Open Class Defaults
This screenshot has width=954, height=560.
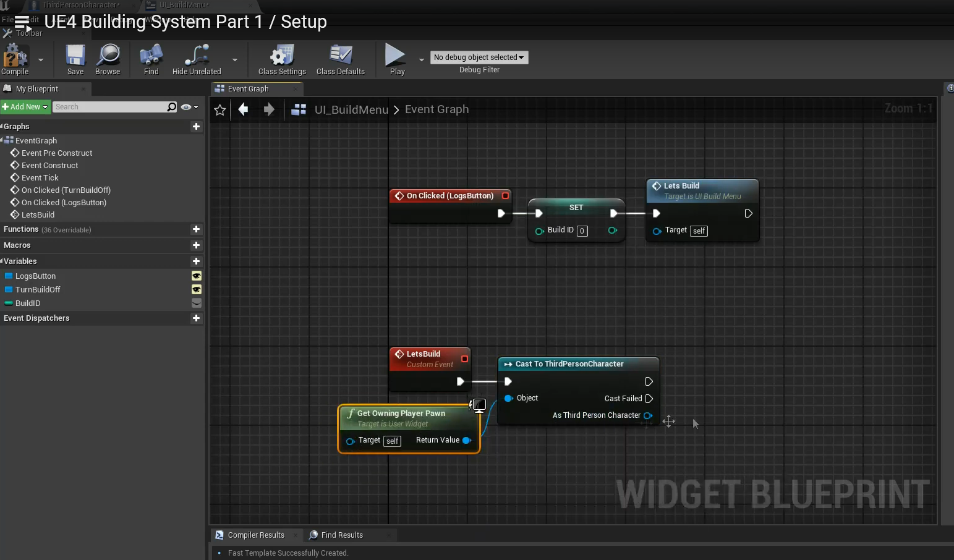point(340,57)
